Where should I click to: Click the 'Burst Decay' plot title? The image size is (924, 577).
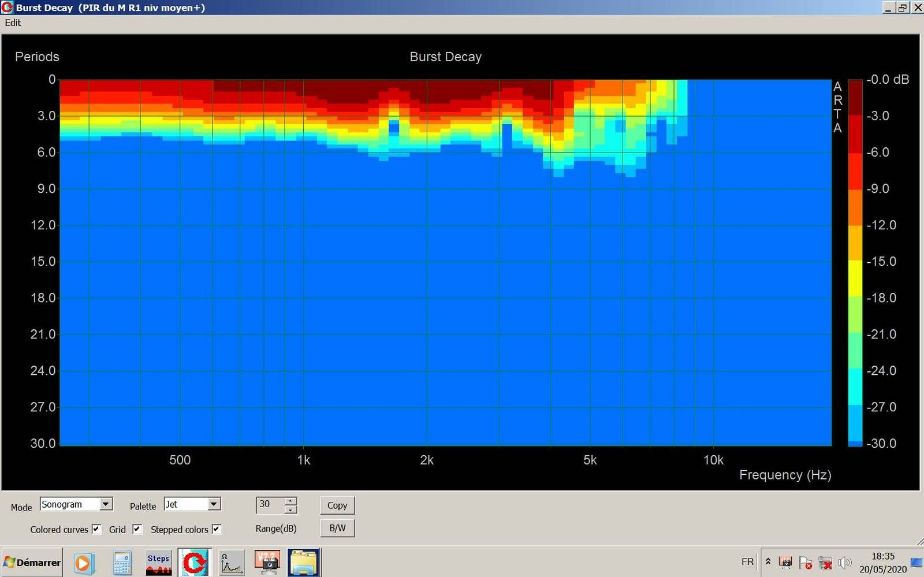pos(445,57)
